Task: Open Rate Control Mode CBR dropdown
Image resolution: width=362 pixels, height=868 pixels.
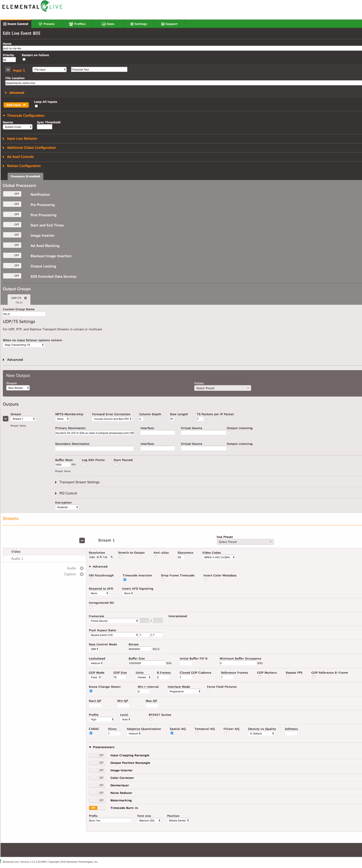Action: tap(94, 649)
